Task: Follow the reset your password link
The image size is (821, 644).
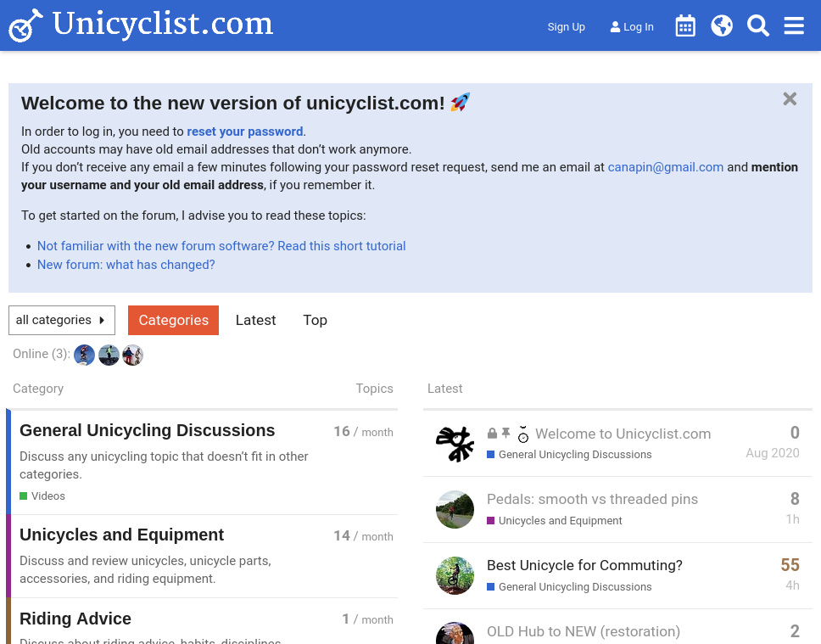Action: (245, 132)
